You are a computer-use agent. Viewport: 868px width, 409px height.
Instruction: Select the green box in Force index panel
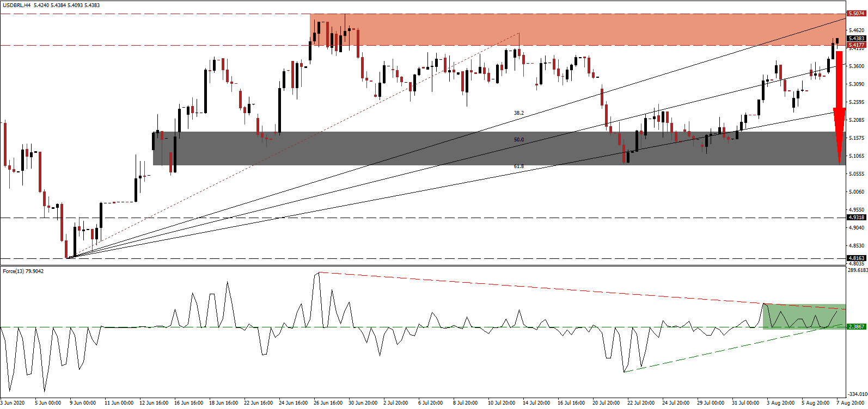point(804,317)
